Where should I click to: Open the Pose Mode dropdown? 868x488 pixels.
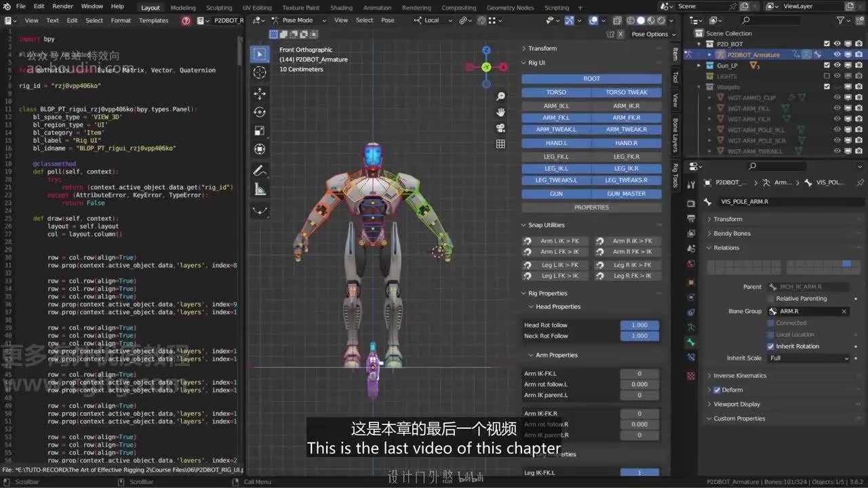point(297,20)
